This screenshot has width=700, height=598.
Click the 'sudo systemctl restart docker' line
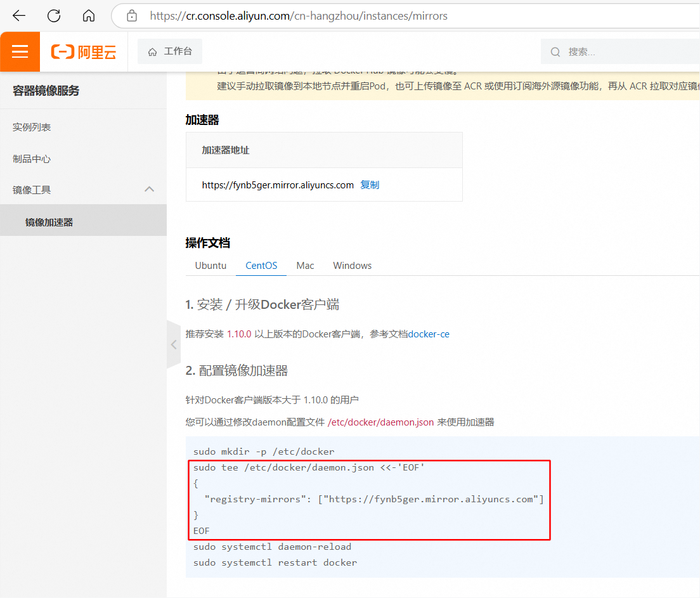[x=275, y=562]
